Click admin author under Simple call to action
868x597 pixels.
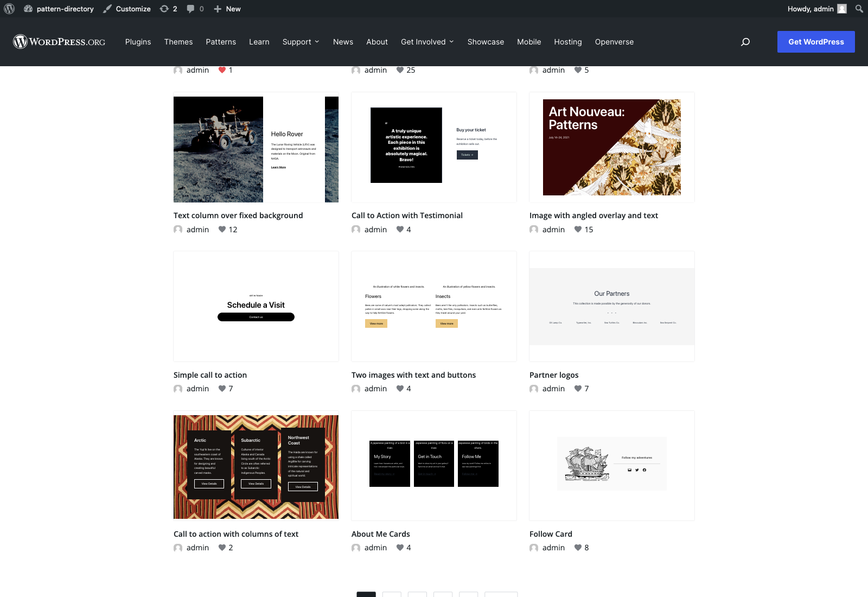pyautogui.click(x=197, y=389)
